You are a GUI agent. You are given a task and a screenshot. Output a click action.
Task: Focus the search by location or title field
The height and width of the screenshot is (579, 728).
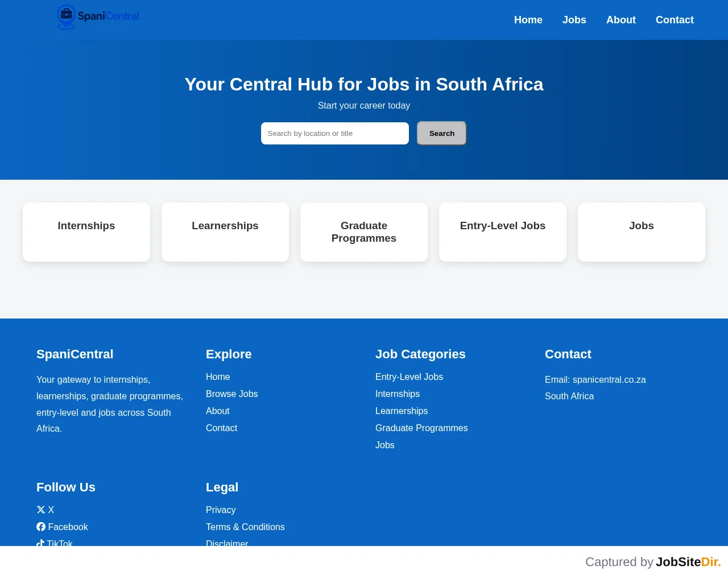(335, 133)
